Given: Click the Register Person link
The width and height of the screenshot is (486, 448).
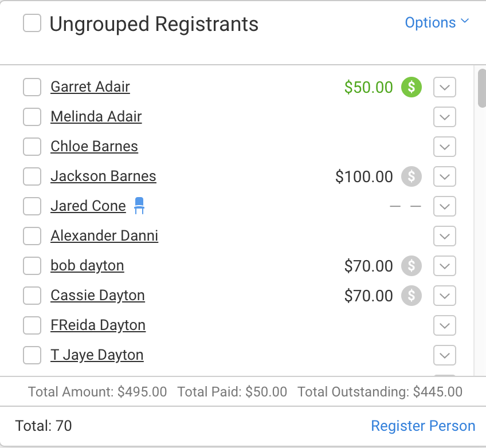Looking at the screenshot, I should click(423, 426).
